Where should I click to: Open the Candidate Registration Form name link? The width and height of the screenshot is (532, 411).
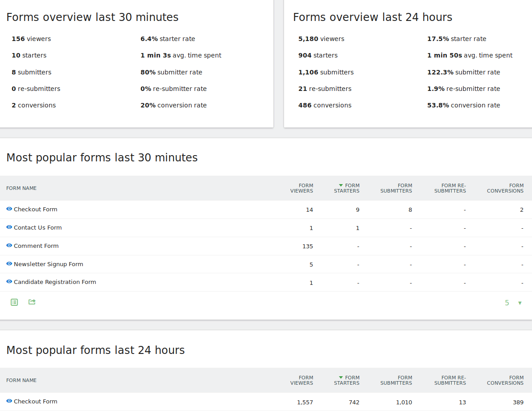[55, 282]
